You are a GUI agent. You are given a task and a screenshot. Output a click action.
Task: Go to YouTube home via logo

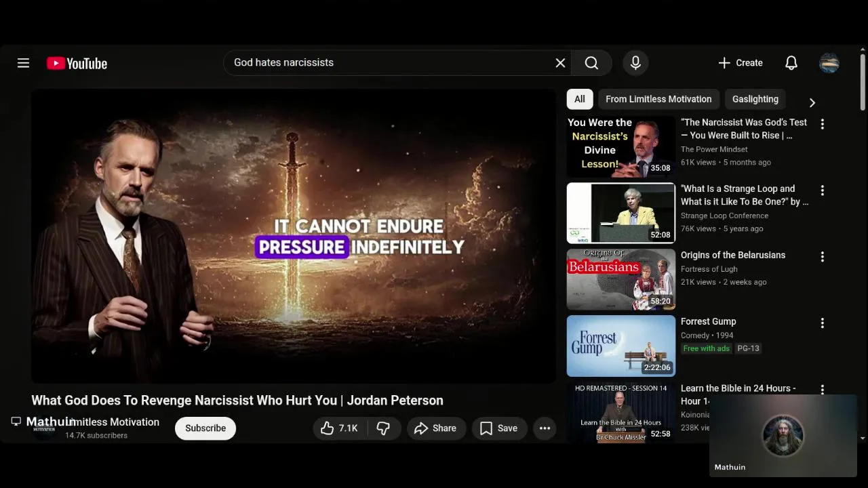click(77, 63)
